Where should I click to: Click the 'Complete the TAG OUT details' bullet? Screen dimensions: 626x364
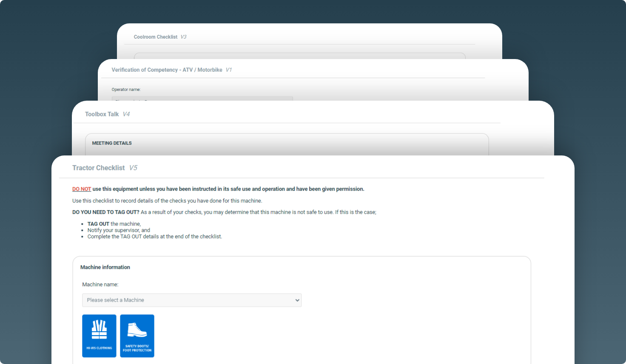tap(154, 237)
